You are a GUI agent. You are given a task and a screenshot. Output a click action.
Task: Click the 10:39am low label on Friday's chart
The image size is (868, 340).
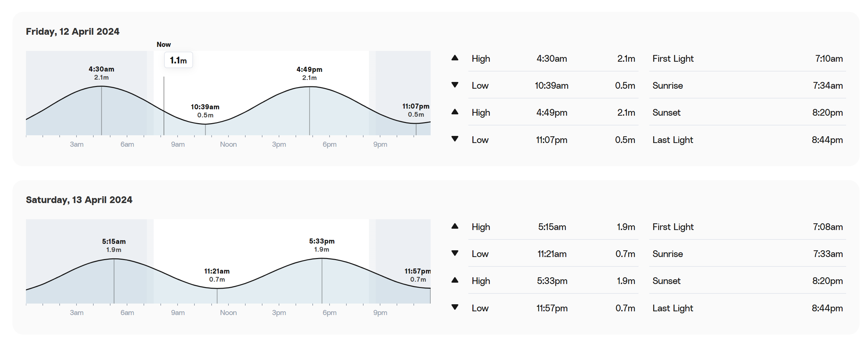point(205,107)
